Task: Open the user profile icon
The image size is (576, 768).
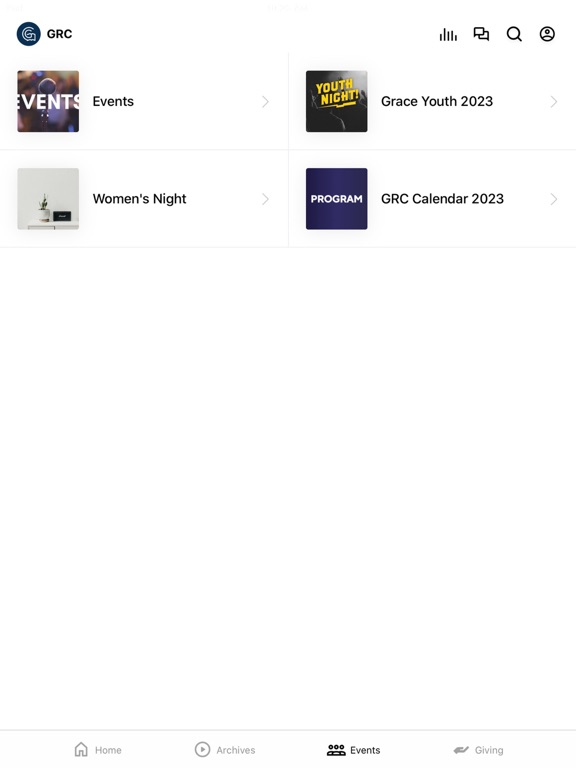Action: tap(547, 34)
